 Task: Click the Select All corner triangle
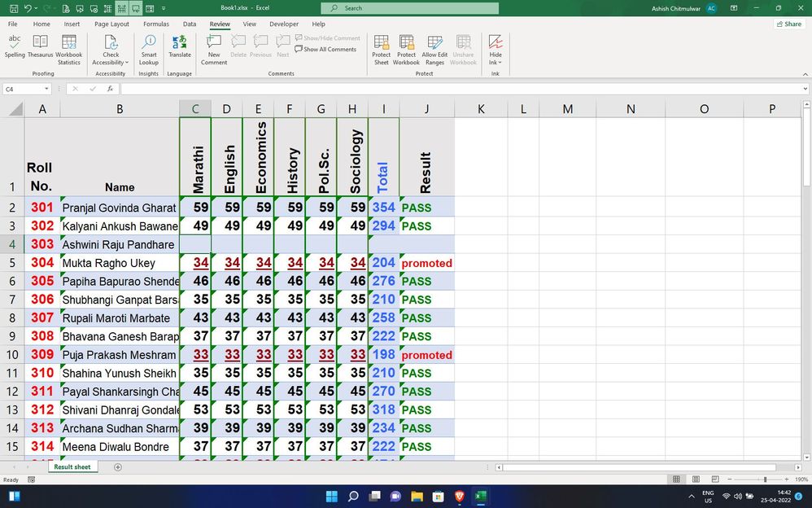pos(15,109)
